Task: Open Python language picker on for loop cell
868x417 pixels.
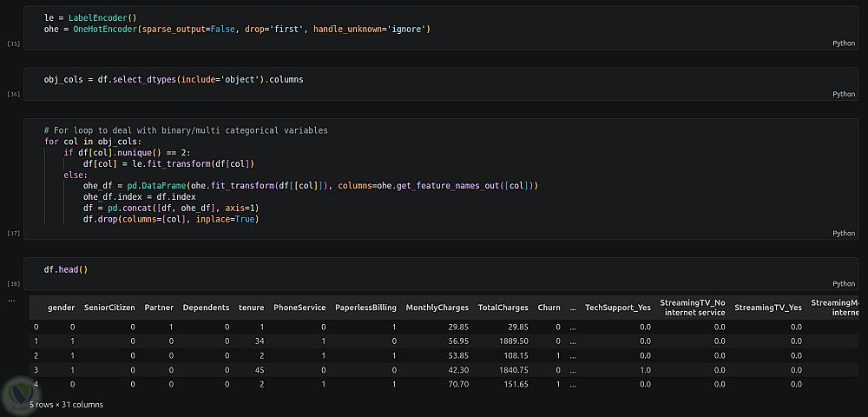Action: click(x=843, y=233)
